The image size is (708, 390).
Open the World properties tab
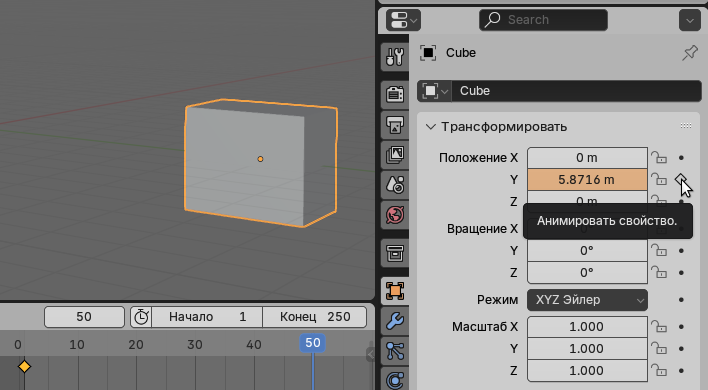coord(395,214)
